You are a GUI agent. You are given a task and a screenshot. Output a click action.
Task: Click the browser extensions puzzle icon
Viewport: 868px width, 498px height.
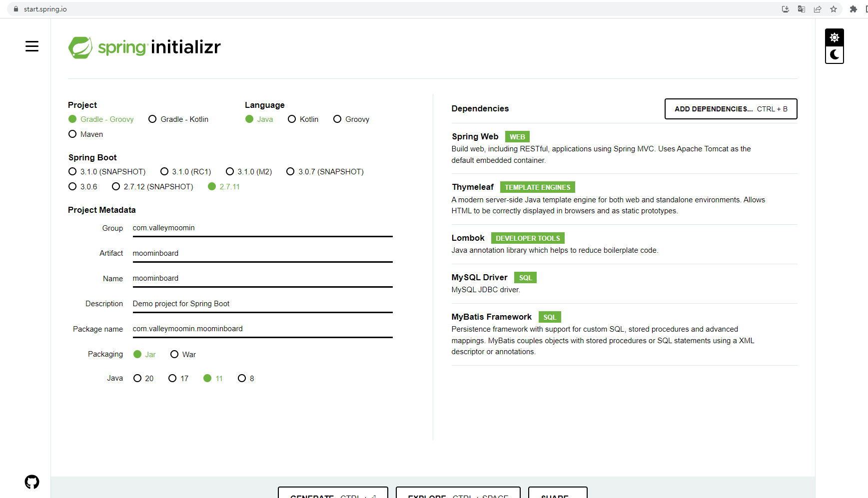pyautogui.click(x=854, y=9)
